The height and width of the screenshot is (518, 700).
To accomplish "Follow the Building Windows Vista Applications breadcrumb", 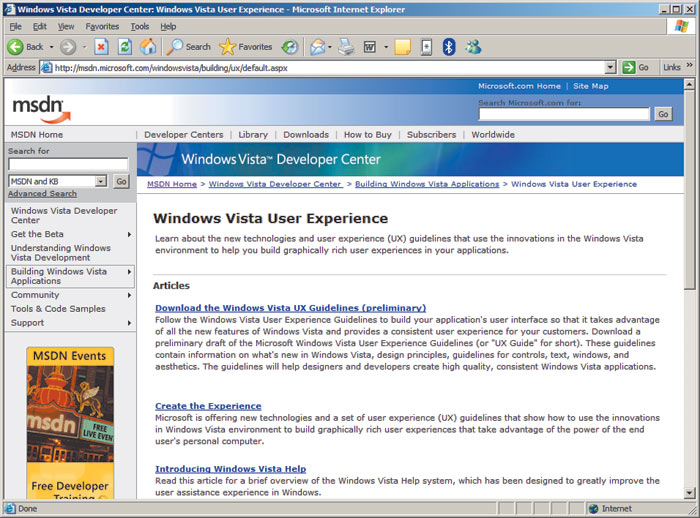I will click(x=427, y=184).
